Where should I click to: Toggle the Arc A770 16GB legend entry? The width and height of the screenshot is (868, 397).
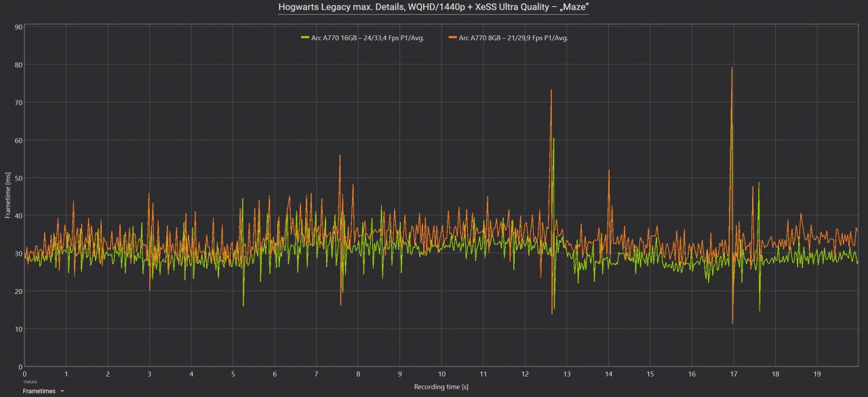click(362, 38)
